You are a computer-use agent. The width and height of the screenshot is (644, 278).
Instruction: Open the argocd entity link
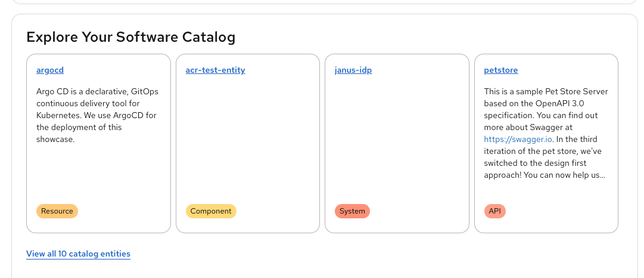(50, 70)
